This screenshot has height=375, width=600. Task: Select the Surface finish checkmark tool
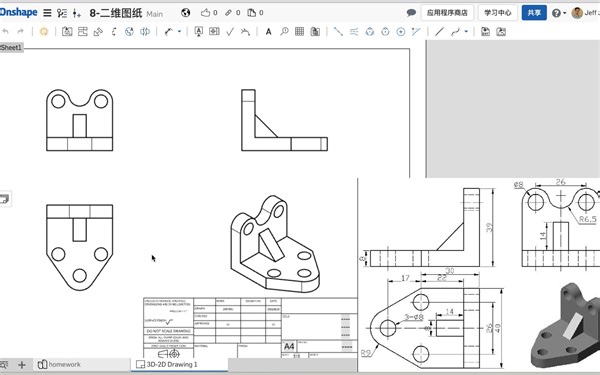[230, 31]
